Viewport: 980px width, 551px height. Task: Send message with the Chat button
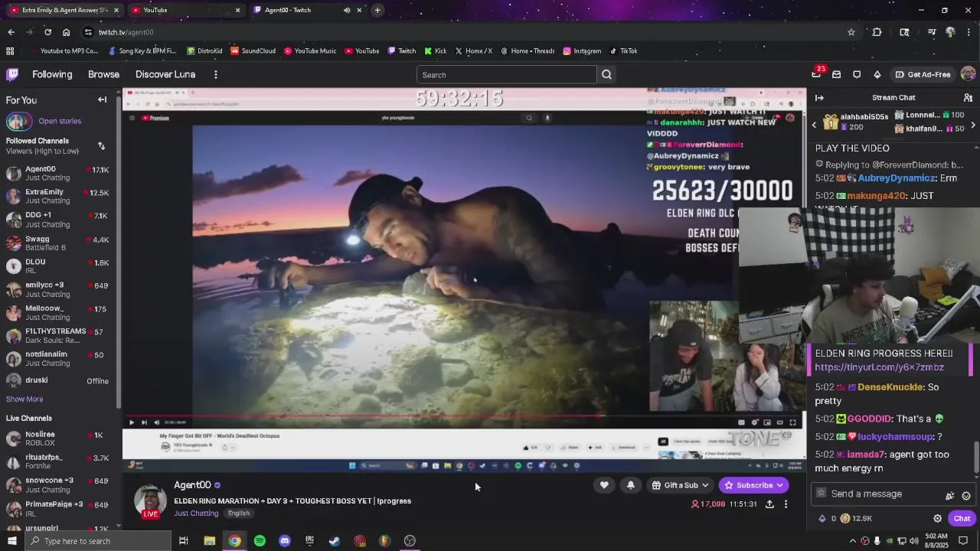tap(962, 518)
